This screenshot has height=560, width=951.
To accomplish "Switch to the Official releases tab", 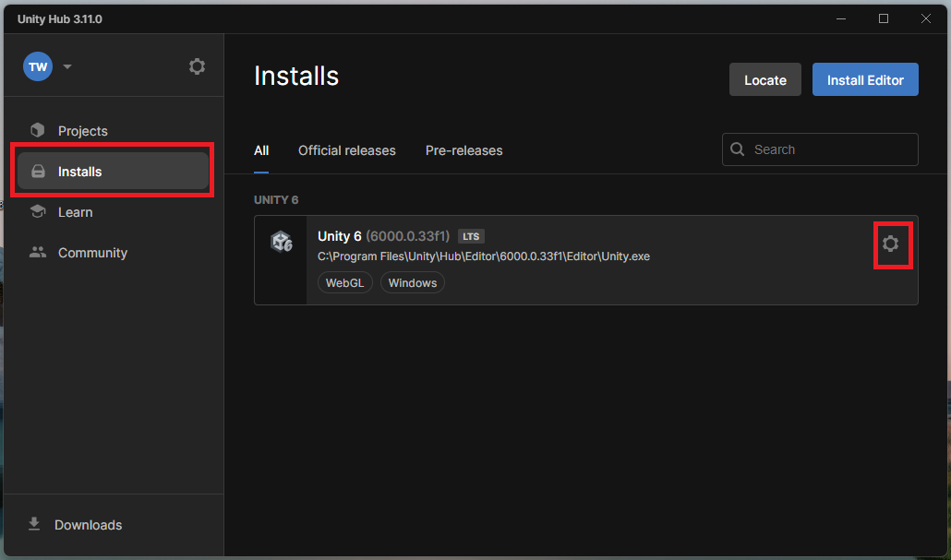I will pos(346,150).
